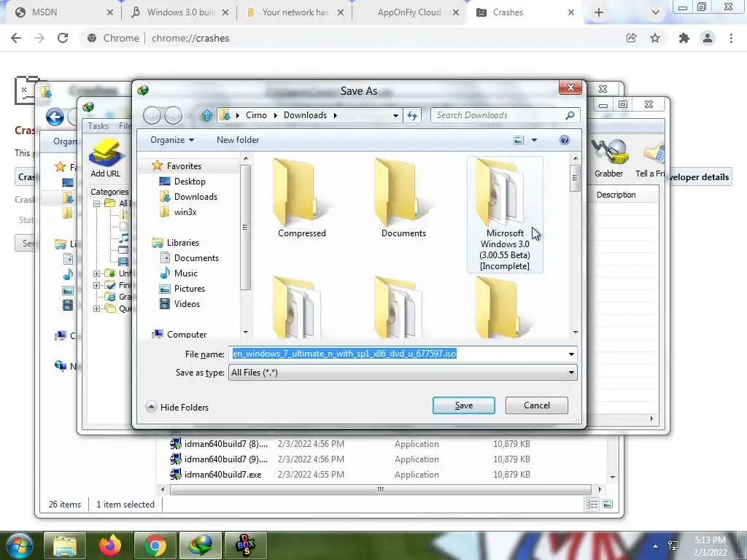Click Chrome share icon
Viewport: 747px width, 560px height.
click(632, 38)
